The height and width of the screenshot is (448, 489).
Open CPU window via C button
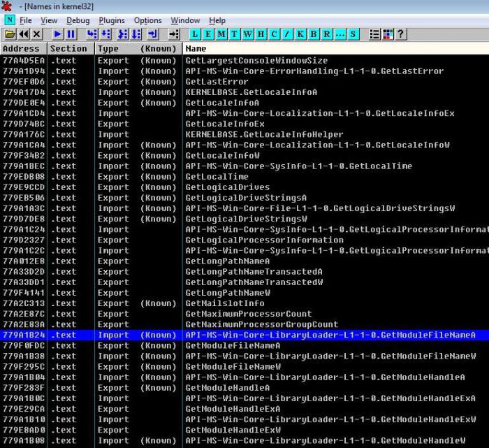click(274, 34)
